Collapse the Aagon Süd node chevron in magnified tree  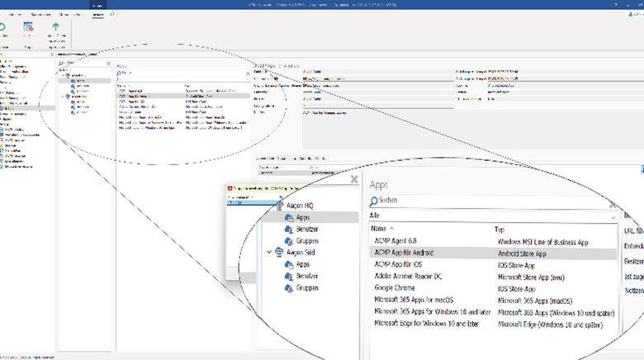[x=269, y=252]
